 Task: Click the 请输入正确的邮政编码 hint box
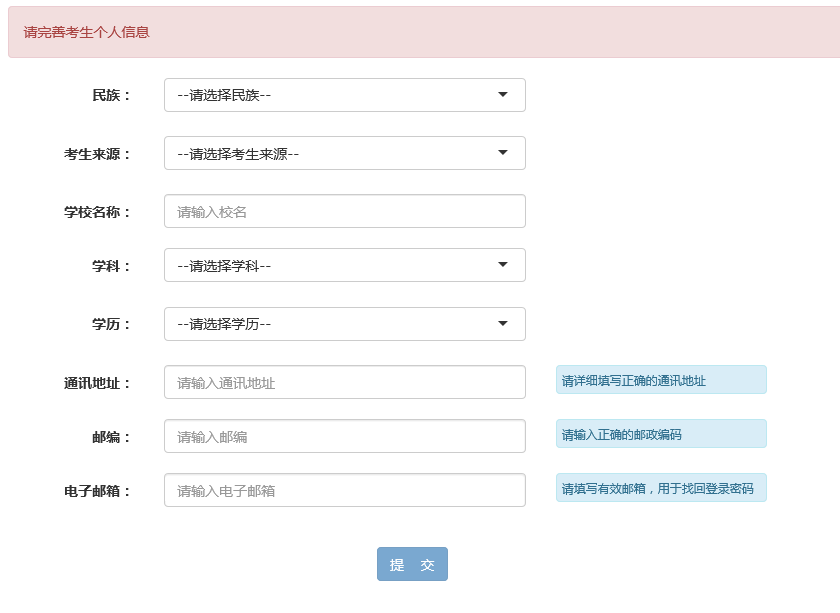(661, 433)
